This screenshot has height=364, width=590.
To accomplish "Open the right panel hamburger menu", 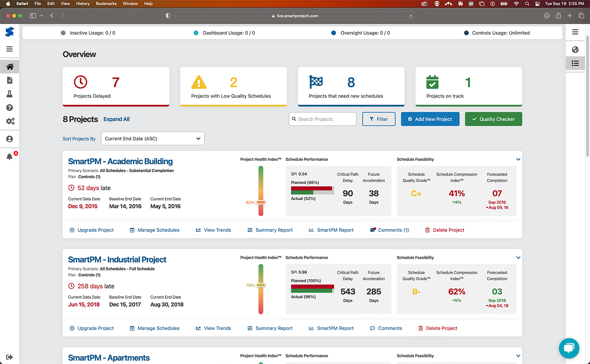I will (575, 32).
